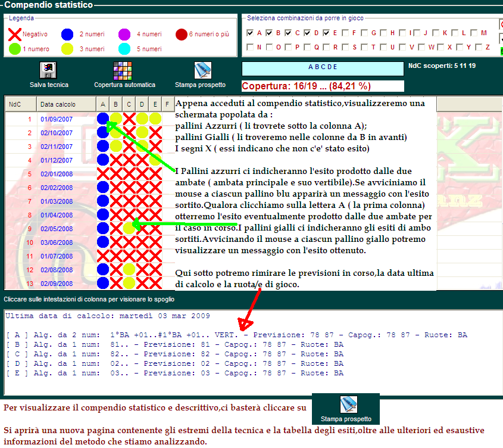Click blue ball in column A row 01/04/2008
This screenshot has width=503, height=448.
click(102, 214)
